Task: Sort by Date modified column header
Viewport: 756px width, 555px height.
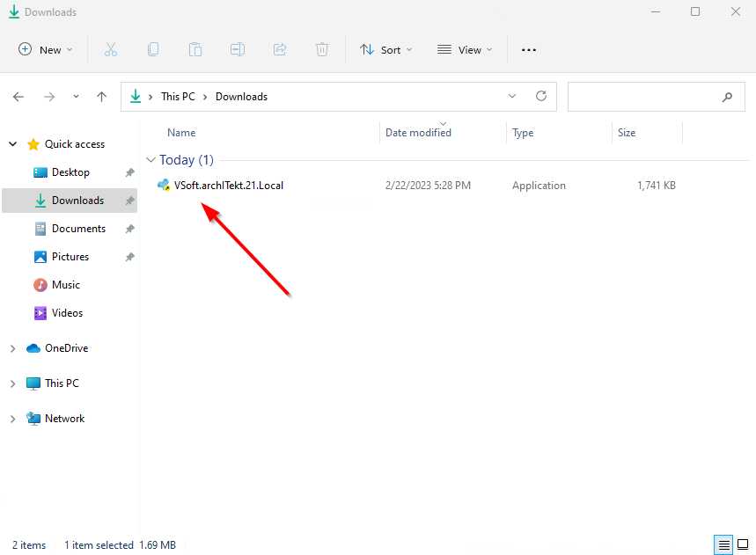Action: click(x=419, y=133)
